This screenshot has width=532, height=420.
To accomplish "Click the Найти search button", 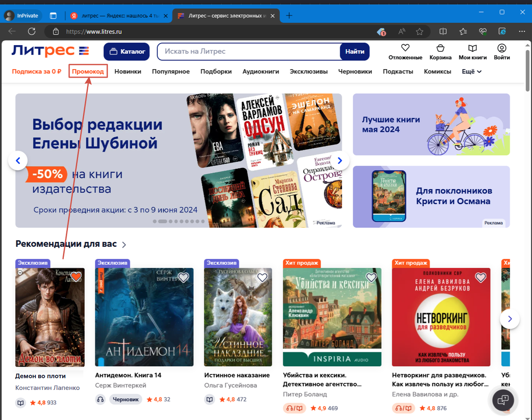I will [355, 51].
